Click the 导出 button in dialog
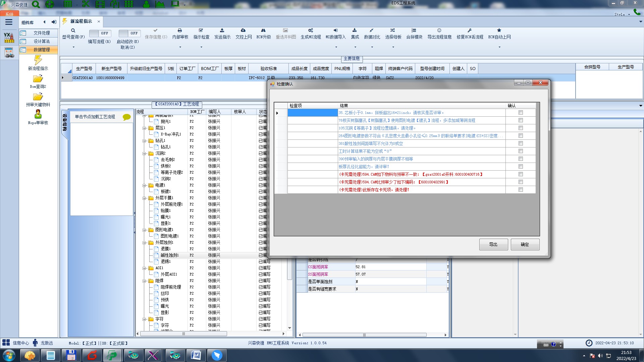Viewport: 644px width, 362px height. coord(493,244)
